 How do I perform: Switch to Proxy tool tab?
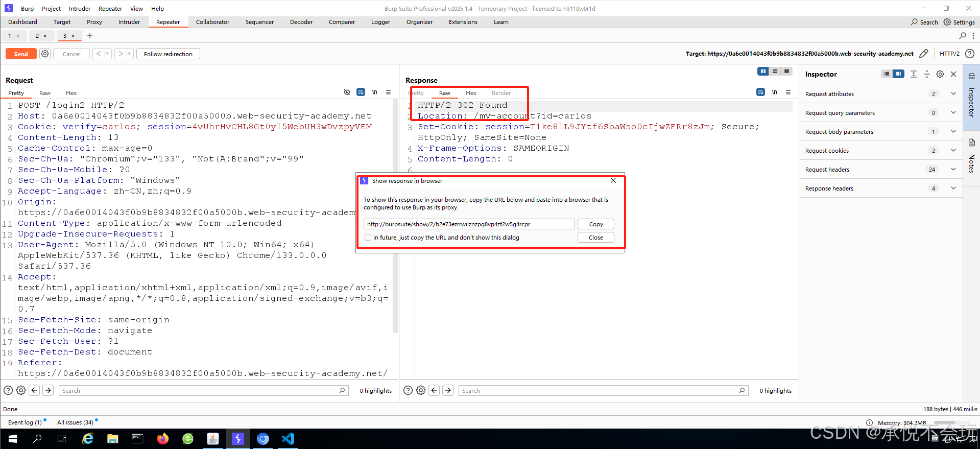[94, 22]
